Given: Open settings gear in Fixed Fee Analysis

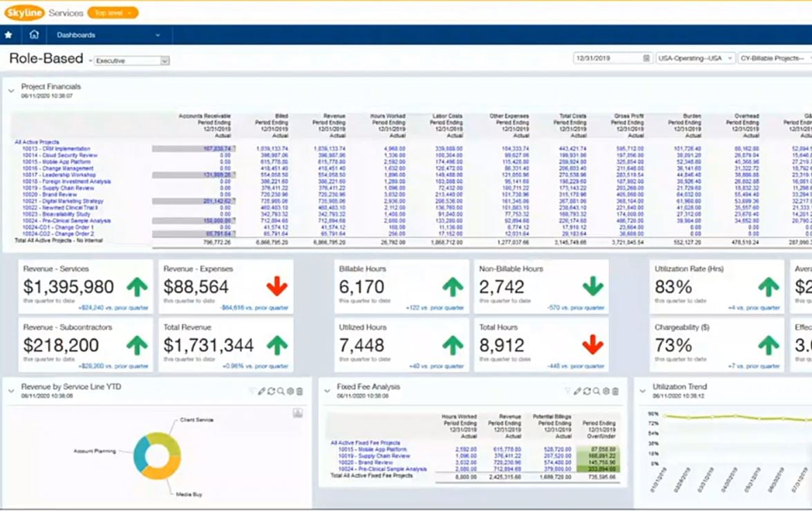Looking at the screenshot, I should tap(606, 391).
